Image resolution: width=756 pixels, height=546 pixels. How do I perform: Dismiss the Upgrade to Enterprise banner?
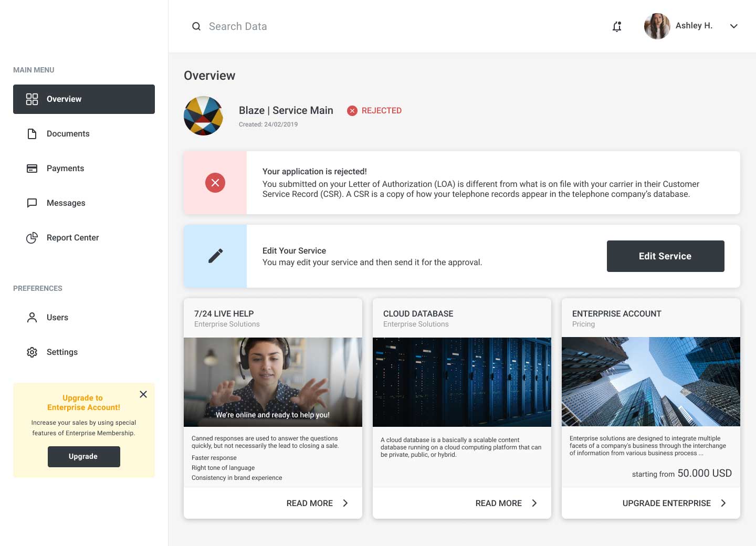[x=143, y=394]
